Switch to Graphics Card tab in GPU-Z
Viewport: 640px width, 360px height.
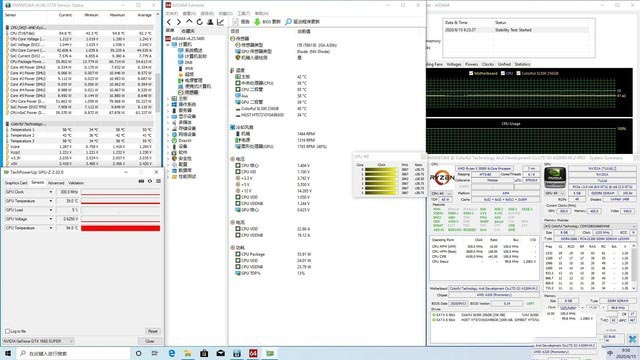click(16, 183)
